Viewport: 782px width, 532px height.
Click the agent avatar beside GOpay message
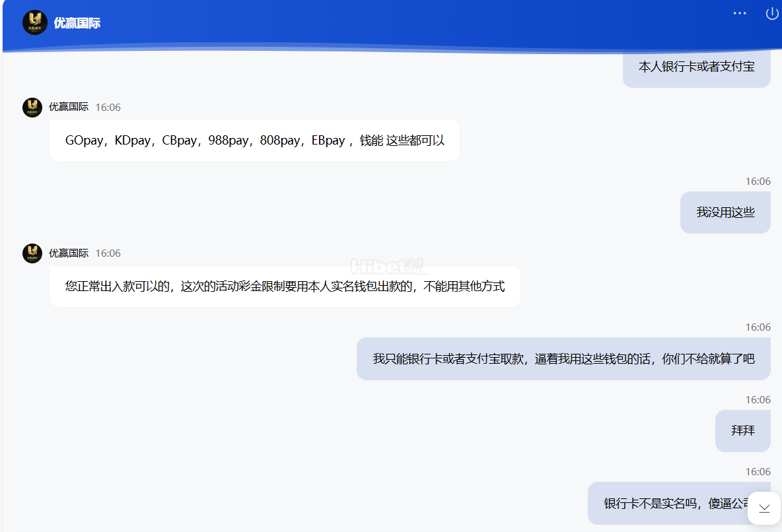[32, 107]
